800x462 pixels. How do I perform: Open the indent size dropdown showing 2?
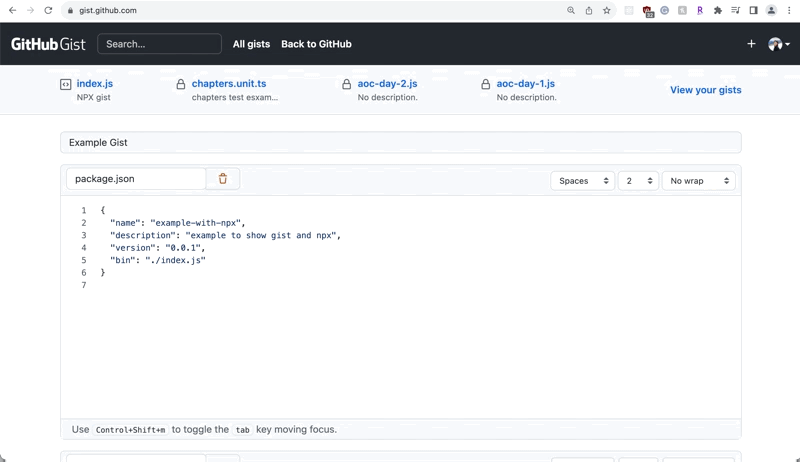tap(637, 181)
